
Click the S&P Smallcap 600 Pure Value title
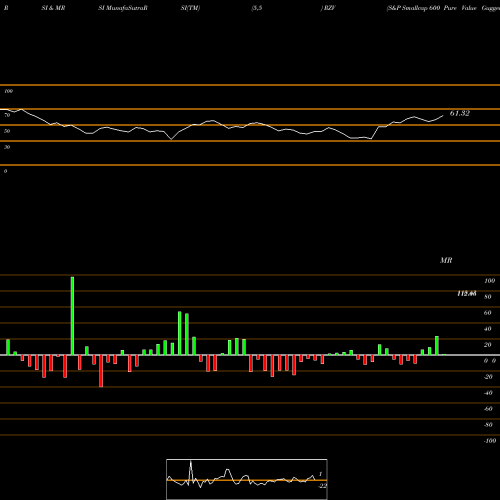[x=432, y=8]
